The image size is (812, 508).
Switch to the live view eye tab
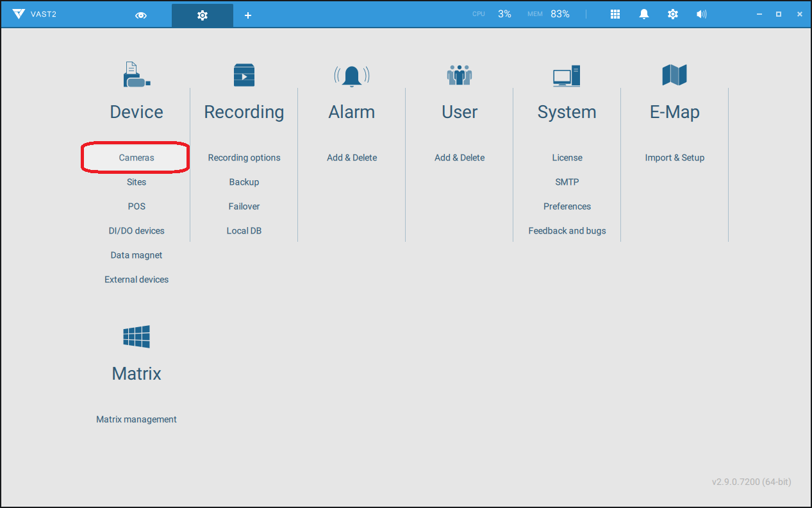141,15
